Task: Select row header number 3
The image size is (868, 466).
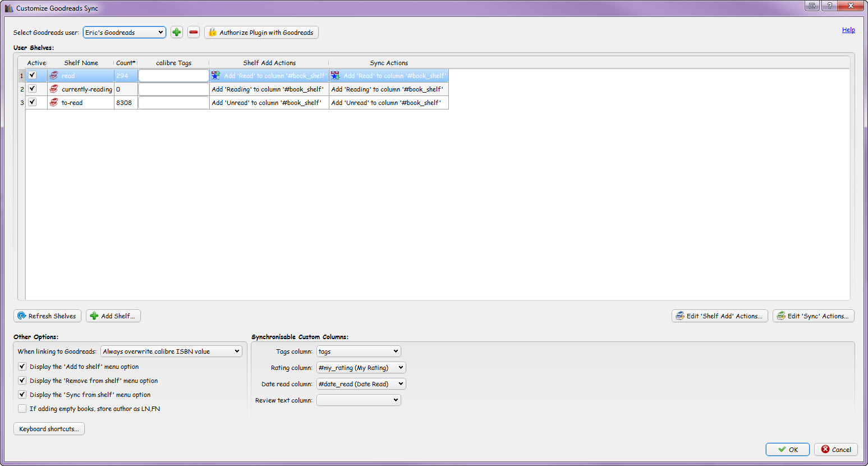Action: coord(22,103)
